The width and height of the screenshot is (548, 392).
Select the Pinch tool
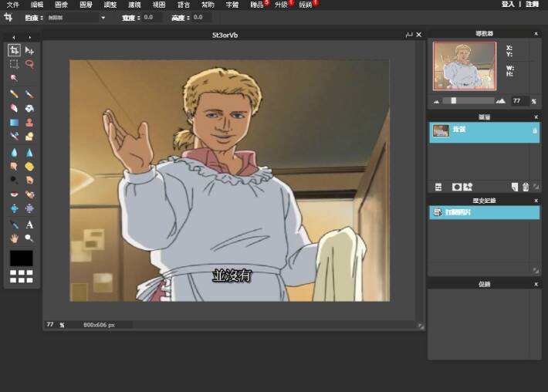click(x=29, y=208)
